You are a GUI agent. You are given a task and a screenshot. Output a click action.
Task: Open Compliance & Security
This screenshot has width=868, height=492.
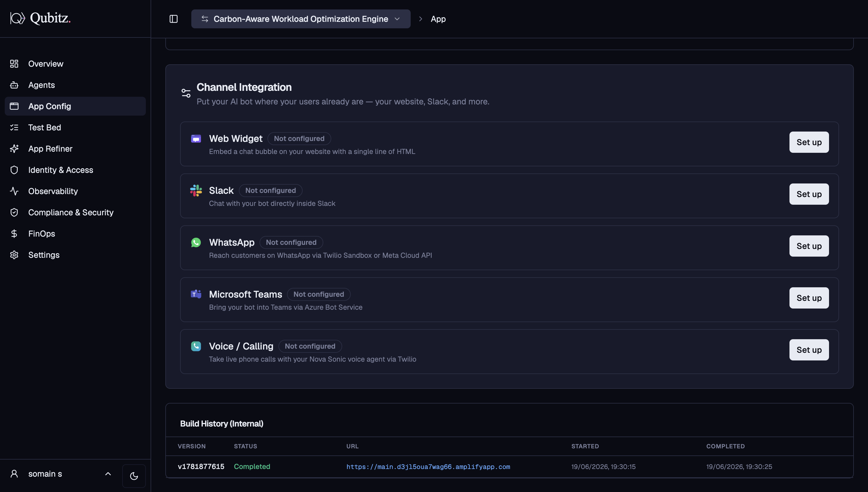point(75,213)
